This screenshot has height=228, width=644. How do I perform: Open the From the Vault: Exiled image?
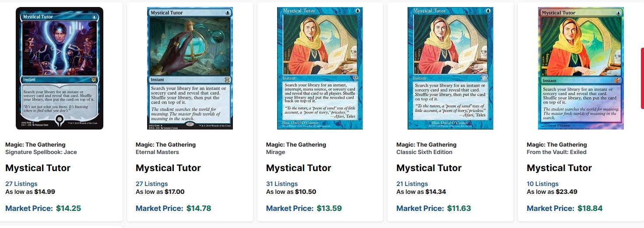coord(581,68)
